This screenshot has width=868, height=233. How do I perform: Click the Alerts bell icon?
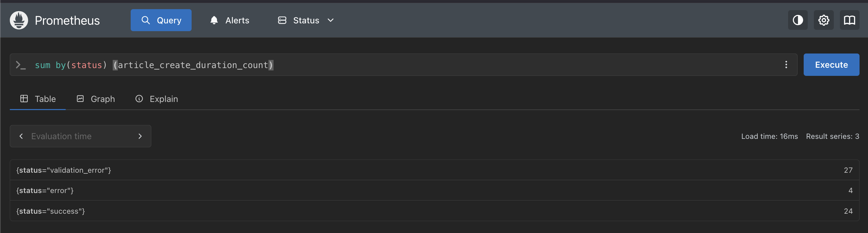(x=214, y=20)
